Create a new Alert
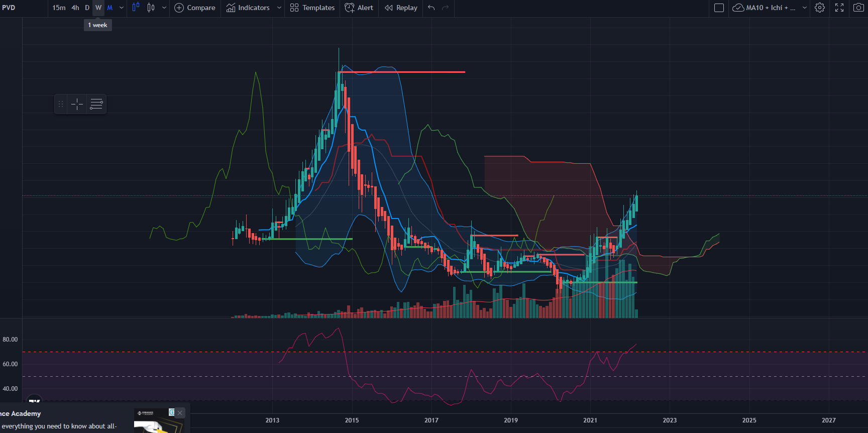Image resolution: width=868 pixels, height=433 pixels. pyautogui.click(x=359, y=8)
